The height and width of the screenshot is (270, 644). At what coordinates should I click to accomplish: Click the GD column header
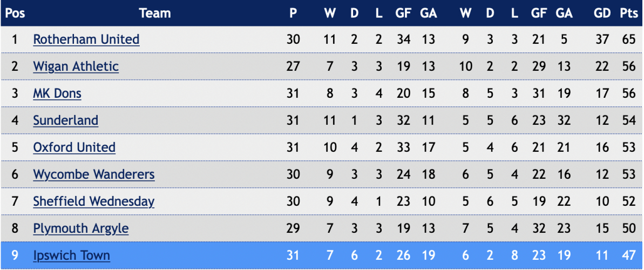point(602,13)
